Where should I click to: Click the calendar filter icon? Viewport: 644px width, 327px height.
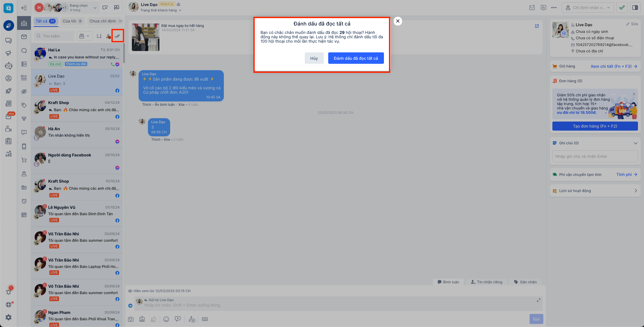point(24,215)
